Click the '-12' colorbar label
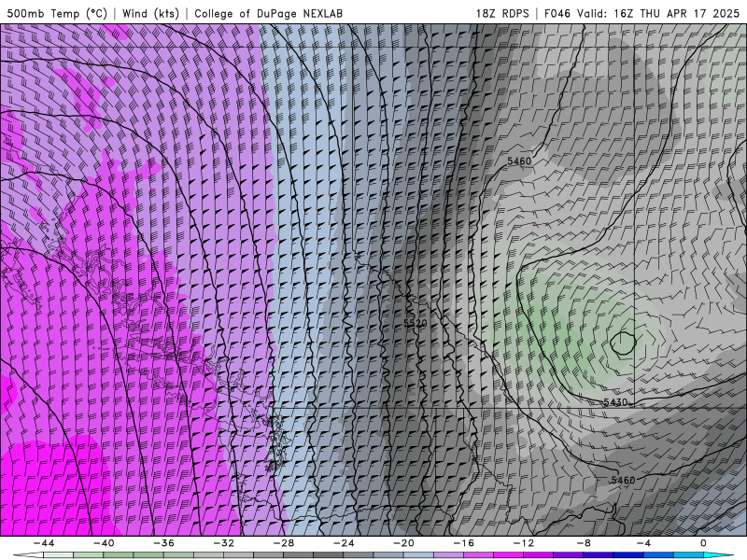The width and height of the screenshot is (747, 560). tap(524, 543)
